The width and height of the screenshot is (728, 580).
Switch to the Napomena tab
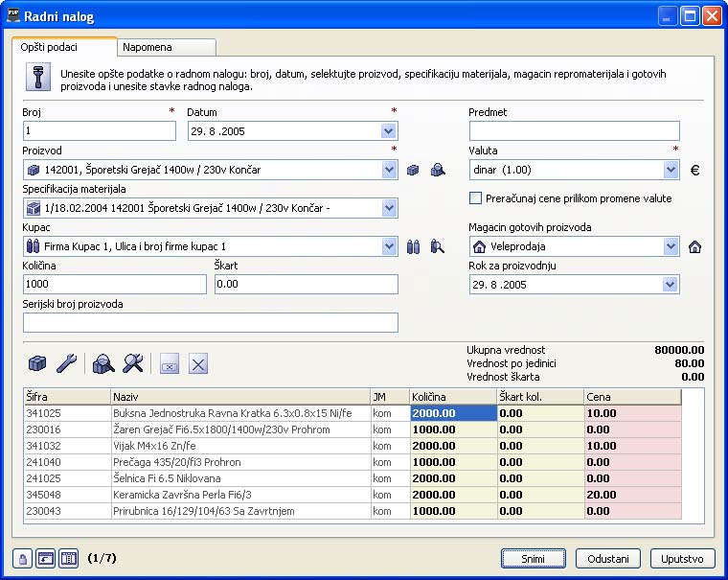[x=167, y=46]
